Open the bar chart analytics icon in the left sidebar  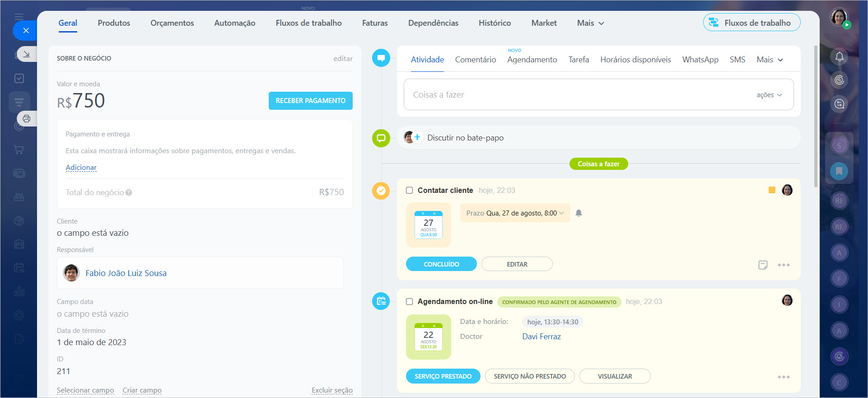click(19, 291)
